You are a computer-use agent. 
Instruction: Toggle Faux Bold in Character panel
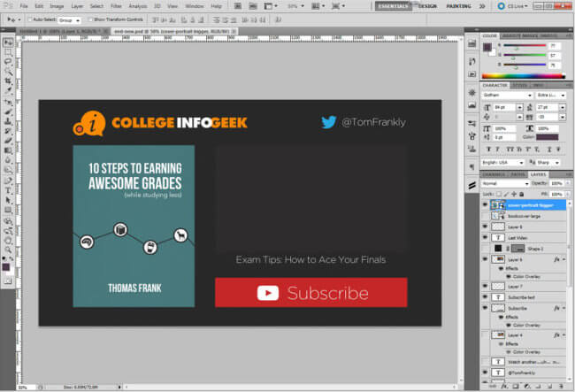[x=488, y=150]
